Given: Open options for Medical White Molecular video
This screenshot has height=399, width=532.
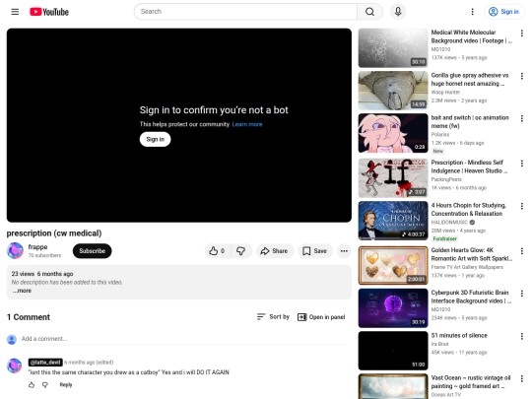Looking at the screenshot, I should tap(522, 33).
